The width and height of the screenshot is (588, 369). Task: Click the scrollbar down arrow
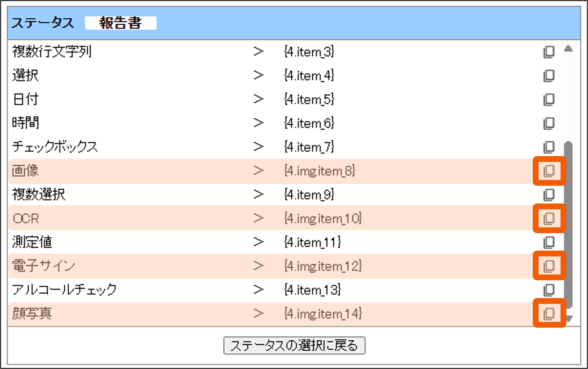click(x=569, y=319)
